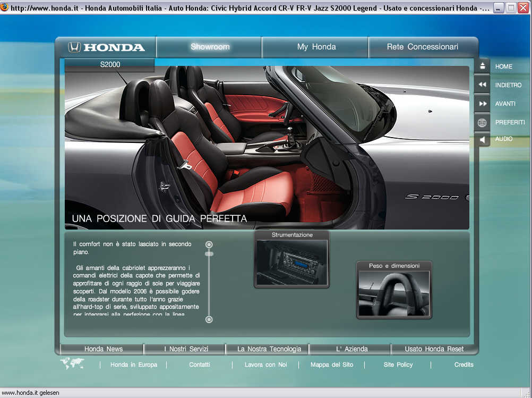Mute sound with the Audio speaker icon

[x=482, y=139]
